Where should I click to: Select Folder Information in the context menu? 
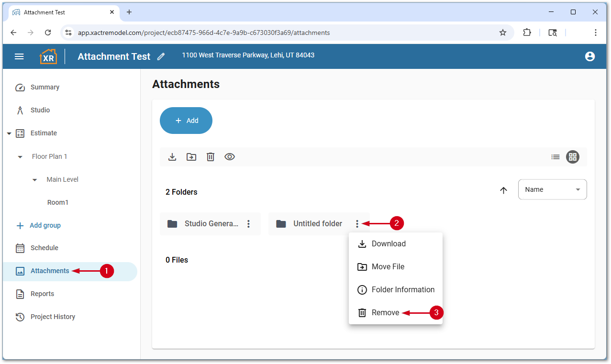pyautogui.click(x=402, y=290)
